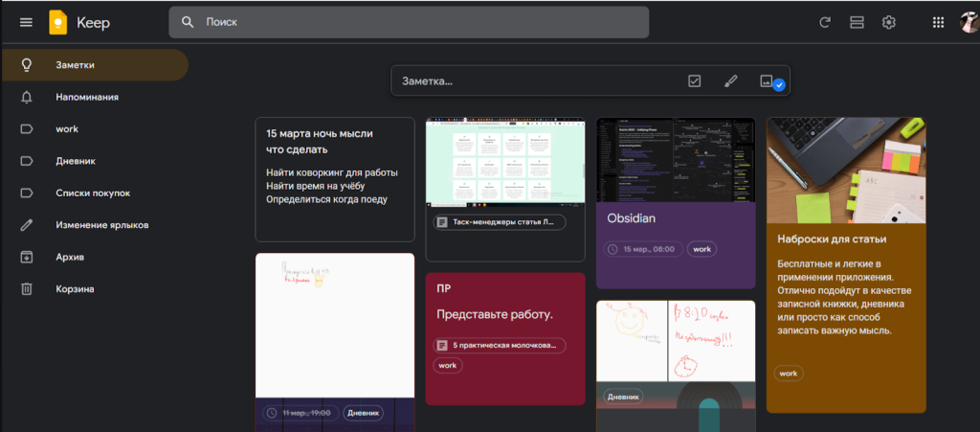
Task: Click the Представьте работу. text
Action: pos(495,314)
